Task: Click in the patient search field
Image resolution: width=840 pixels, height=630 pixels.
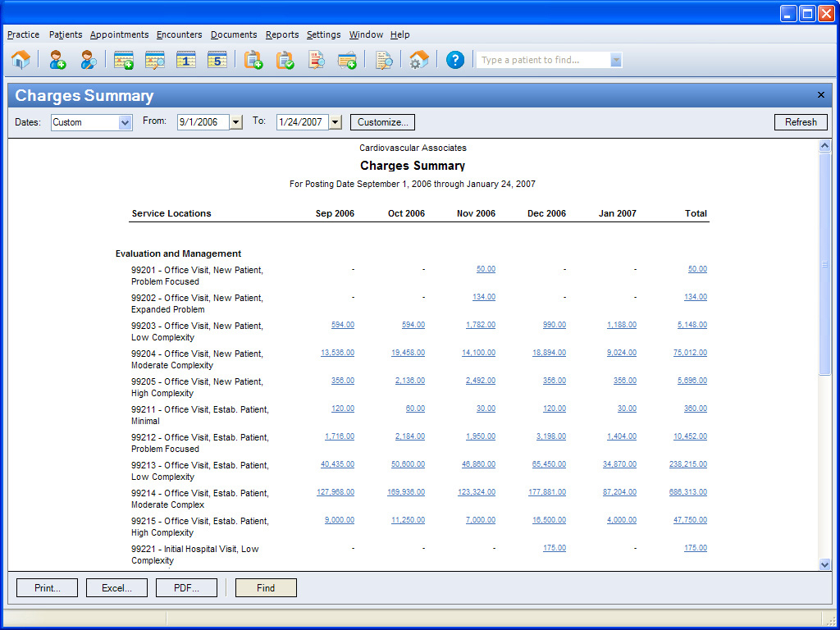Action: tap(544, 60)
